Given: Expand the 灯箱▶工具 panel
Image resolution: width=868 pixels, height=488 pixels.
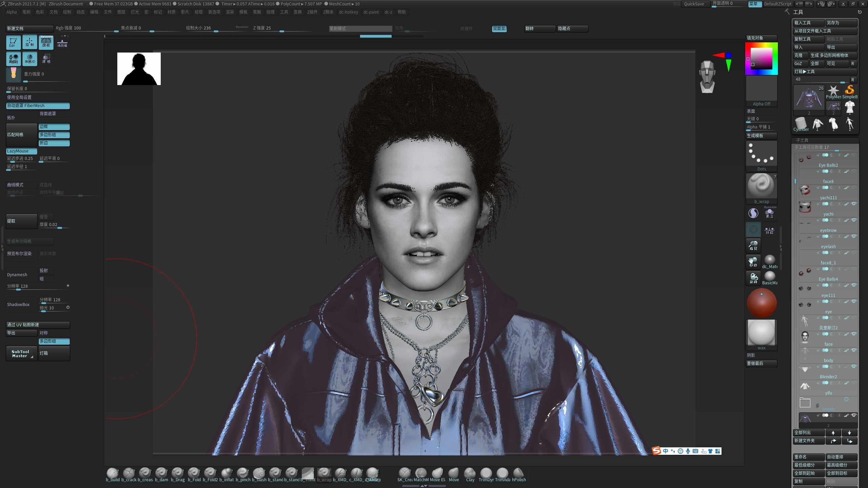Looking at the screenshot, I should tap(825, 72).
